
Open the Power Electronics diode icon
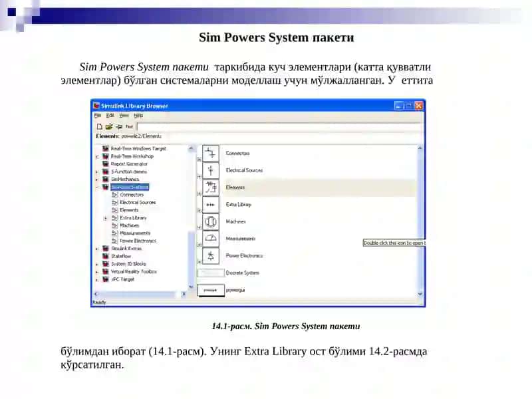click(x=210, y=256)
